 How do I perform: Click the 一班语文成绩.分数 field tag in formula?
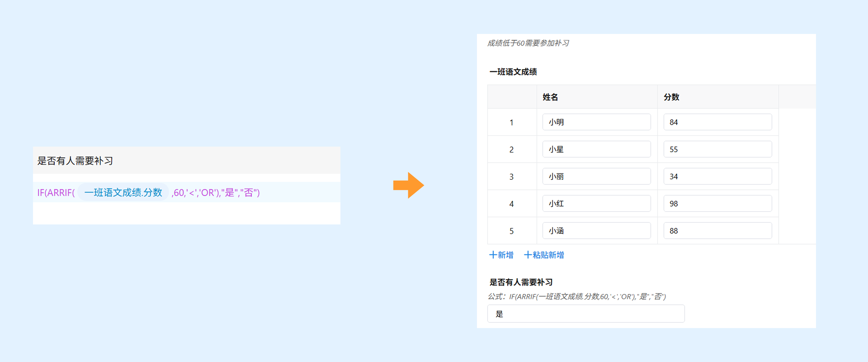[123, 192]
